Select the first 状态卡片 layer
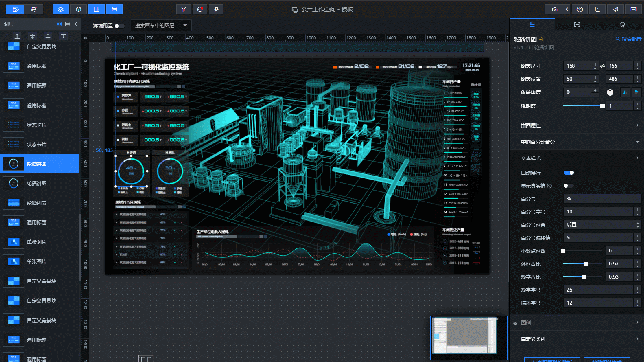Image resolution: width=644 pixels, height=362 pixels. (40, 125)
